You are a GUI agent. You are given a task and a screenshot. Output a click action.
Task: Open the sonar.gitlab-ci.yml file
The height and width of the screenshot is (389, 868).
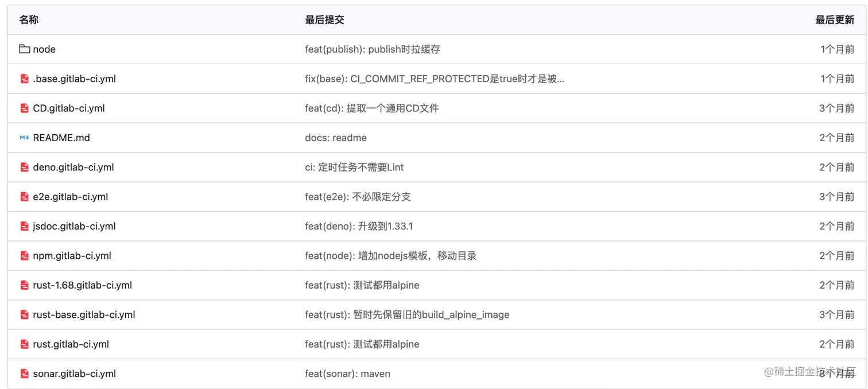coord(74,374)
